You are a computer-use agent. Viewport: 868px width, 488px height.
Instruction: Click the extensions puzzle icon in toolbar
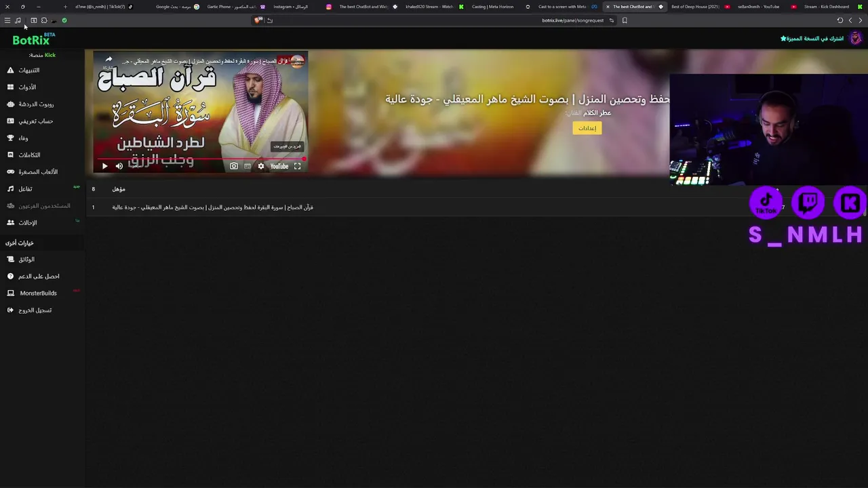[44, 20]
